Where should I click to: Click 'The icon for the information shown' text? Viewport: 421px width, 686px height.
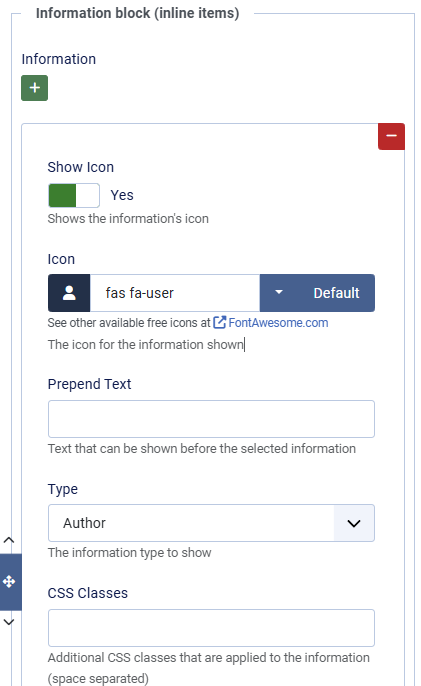(146, 345)
